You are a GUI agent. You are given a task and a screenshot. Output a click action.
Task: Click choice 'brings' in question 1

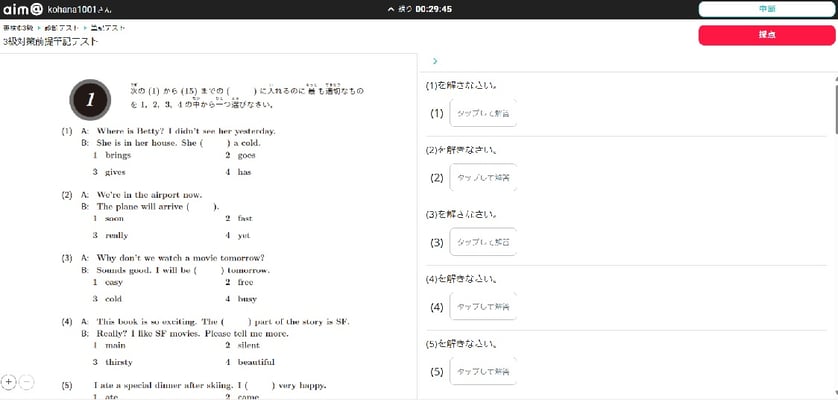[118, 155]
